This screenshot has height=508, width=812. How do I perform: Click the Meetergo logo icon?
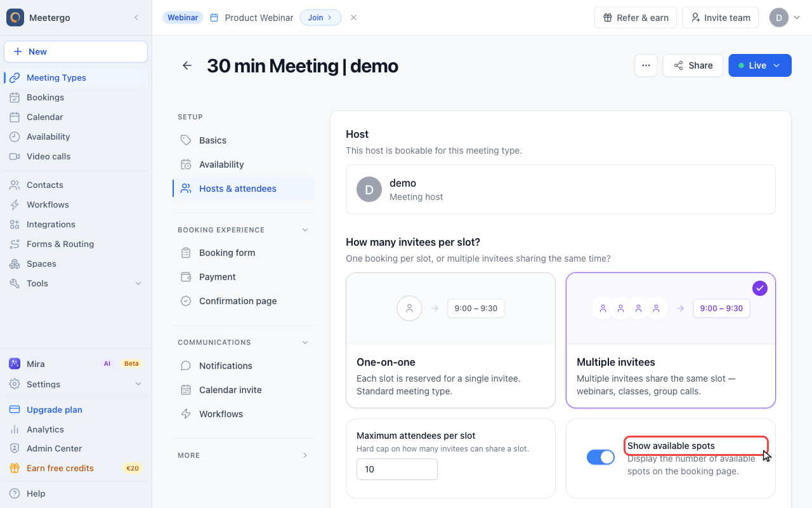tap(15, 18)
